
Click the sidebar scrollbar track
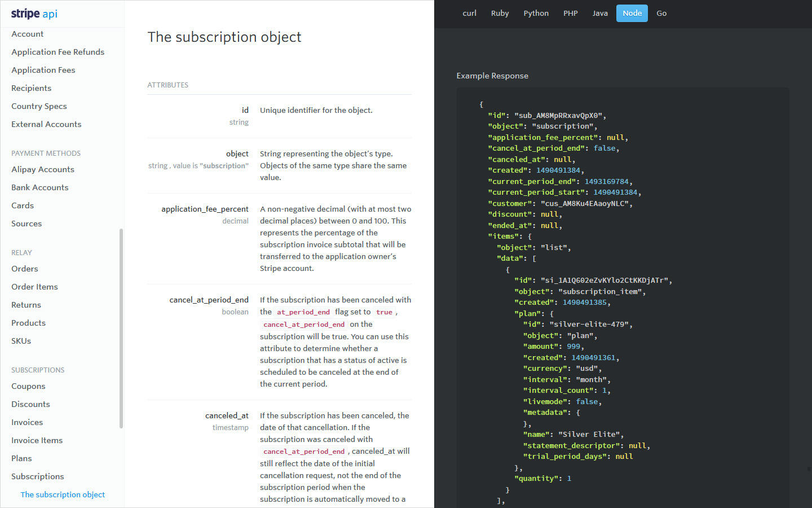121,327
